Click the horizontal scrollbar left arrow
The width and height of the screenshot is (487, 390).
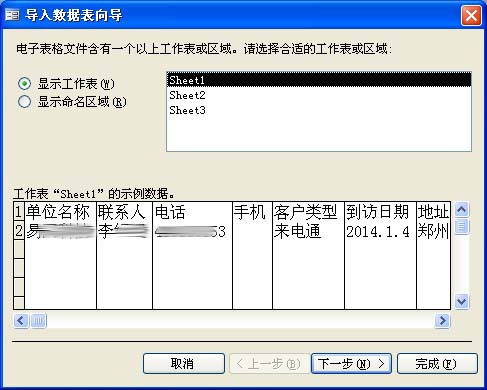click(x=21, y=321)
